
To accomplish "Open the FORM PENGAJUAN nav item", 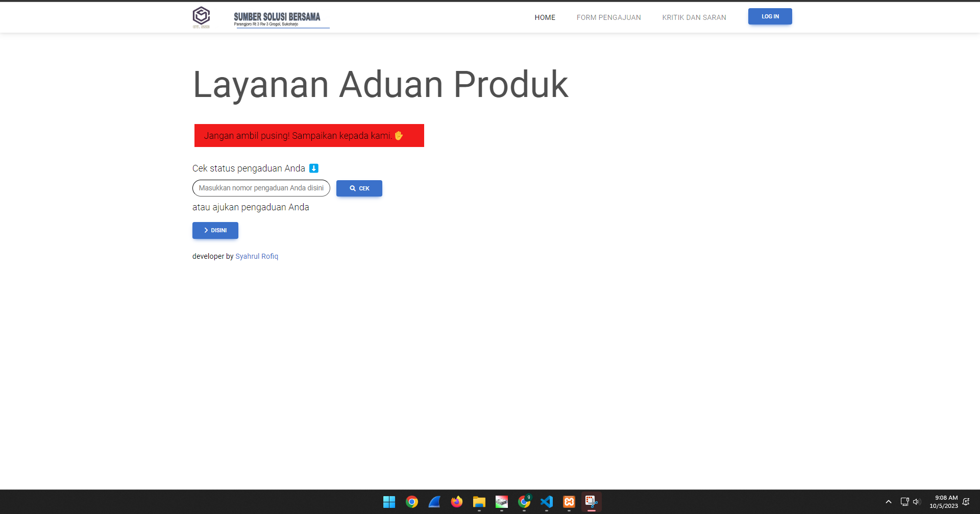I will pyautogui.click(x=608, y=17).
